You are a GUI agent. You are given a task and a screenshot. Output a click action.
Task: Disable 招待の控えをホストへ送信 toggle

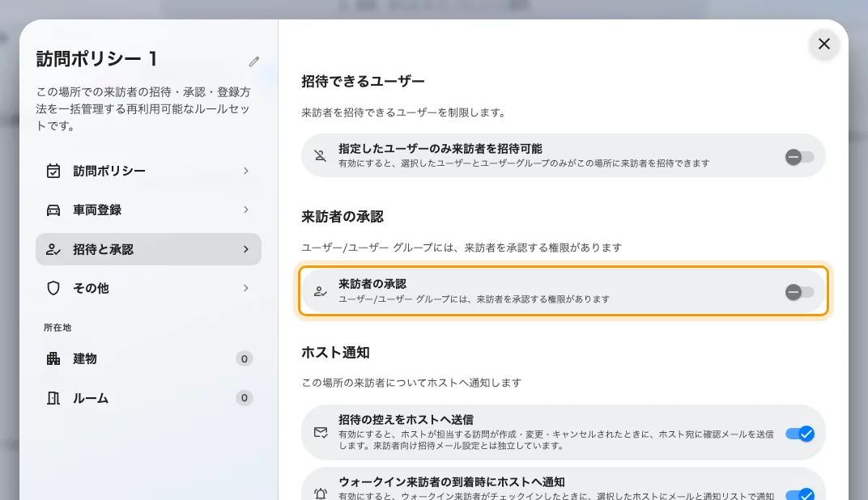pos(800,434)
